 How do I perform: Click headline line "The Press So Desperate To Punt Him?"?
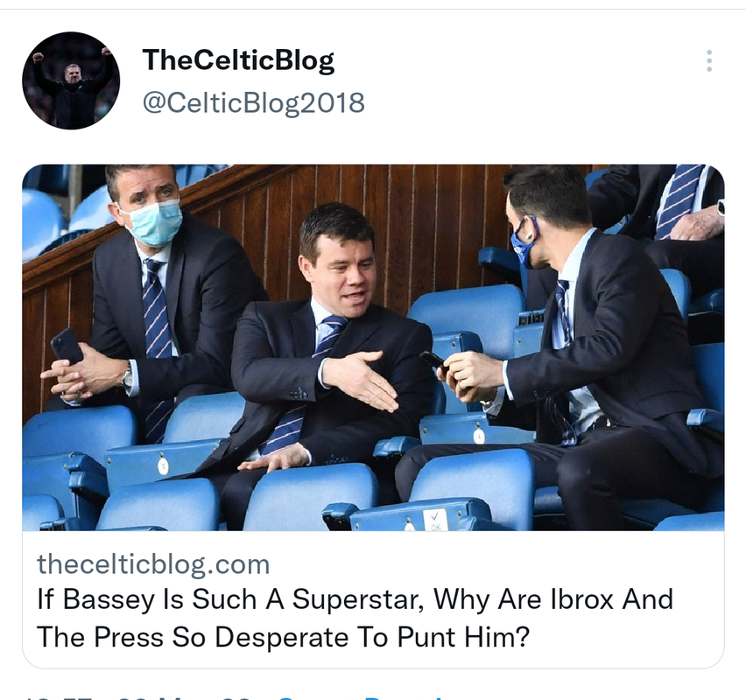pyautogui.click(x=283, y=637)
